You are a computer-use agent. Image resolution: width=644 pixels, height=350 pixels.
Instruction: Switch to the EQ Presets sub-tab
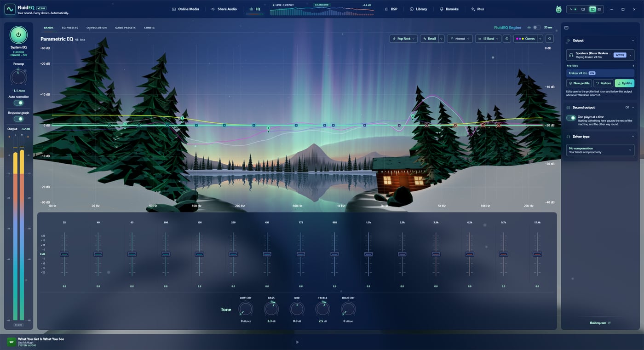coord(70,28)
